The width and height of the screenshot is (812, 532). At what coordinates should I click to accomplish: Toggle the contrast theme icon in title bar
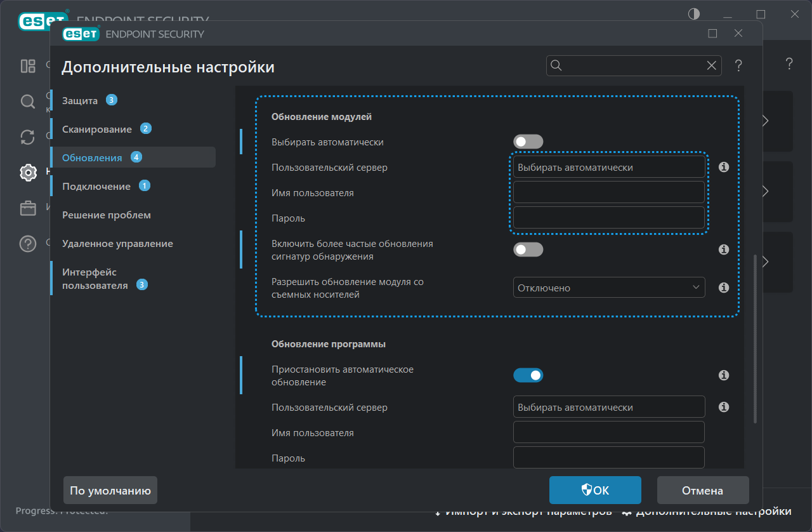tap(694, 14)
